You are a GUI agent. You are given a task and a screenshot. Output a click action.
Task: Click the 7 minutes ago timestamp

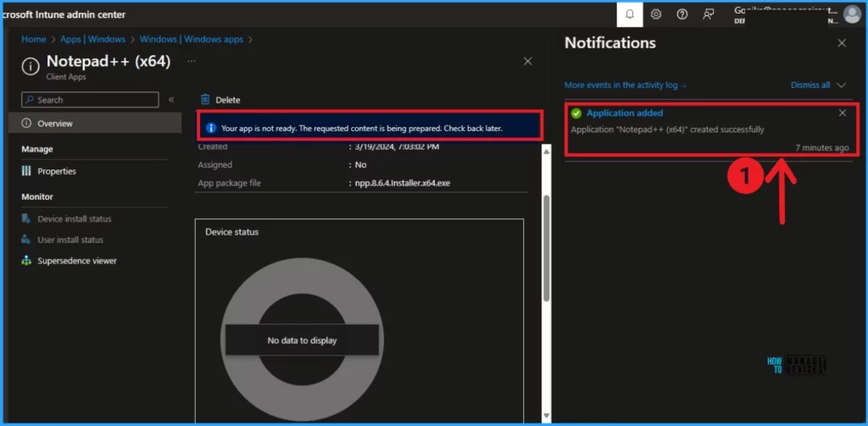pyautogui.click(x=822, y=147)
